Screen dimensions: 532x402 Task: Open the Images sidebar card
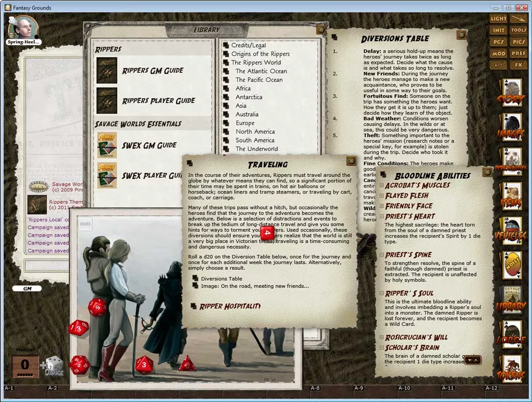pyautogui.click(x=511, y=127)
